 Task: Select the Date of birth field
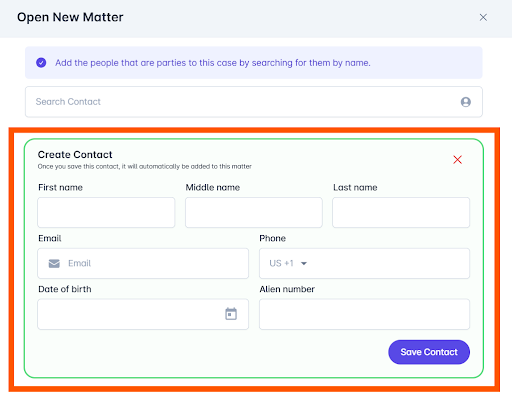point(143,314)
